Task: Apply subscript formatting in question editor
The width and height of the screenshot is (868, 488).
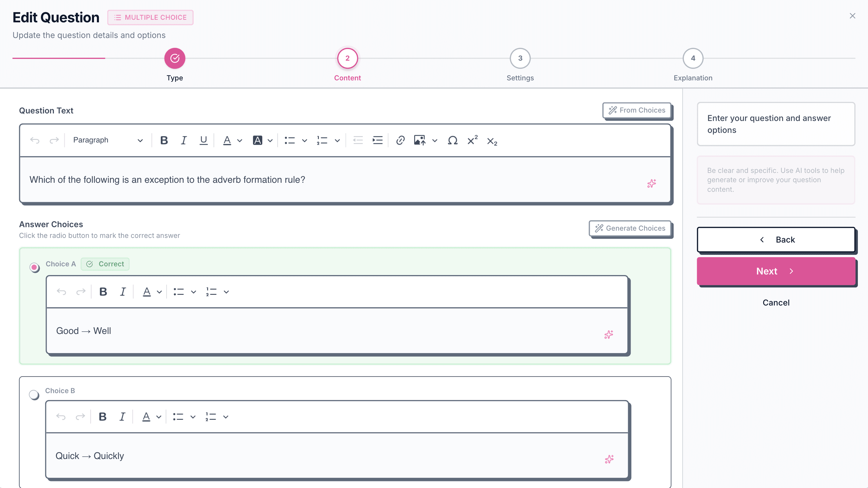Action: click(x=492, y=141)
